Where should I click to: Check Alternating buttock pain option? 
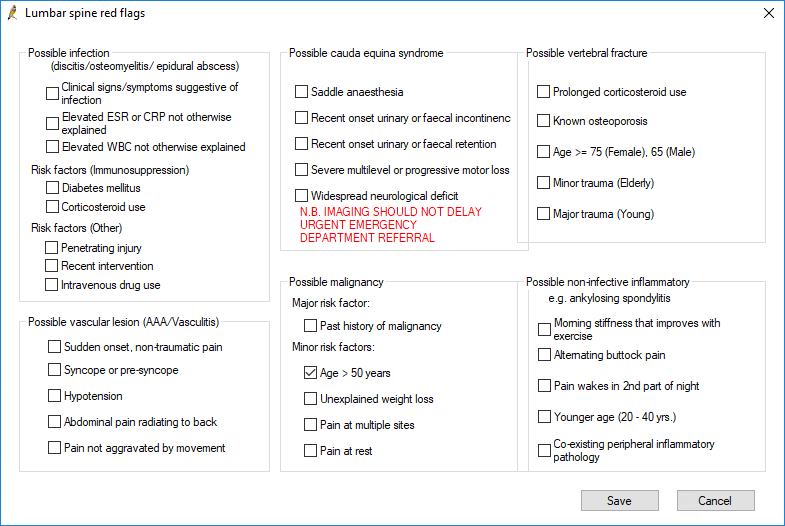pyautogui.click(x=544, y=355)
